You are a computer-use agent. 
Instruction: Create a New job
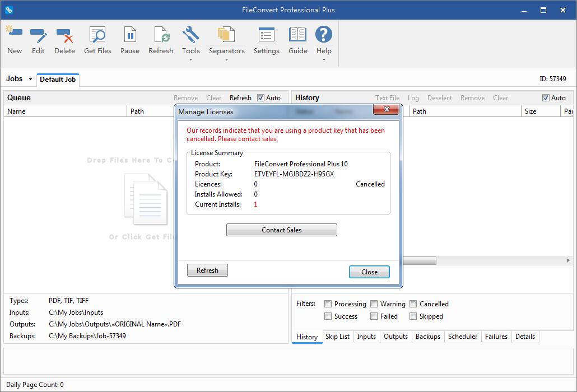pyautogui.click(x=14, y=39)
